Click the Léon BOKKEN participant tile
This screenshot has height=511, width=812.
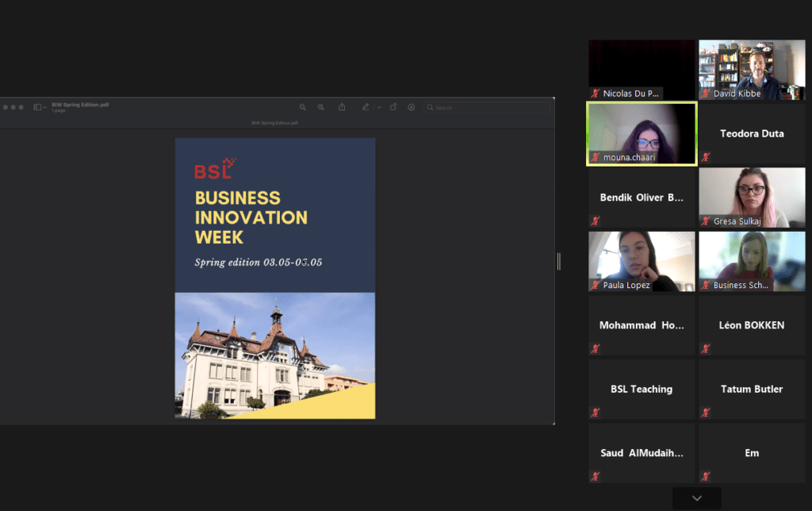pyautogui.click(x=751, y=325)
